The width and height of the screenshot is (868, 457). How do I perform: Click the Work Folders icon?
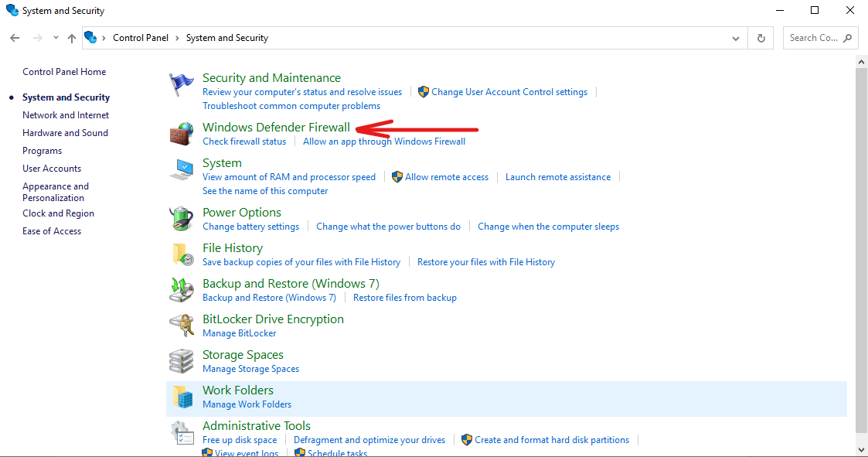click(x=182, y=397)
